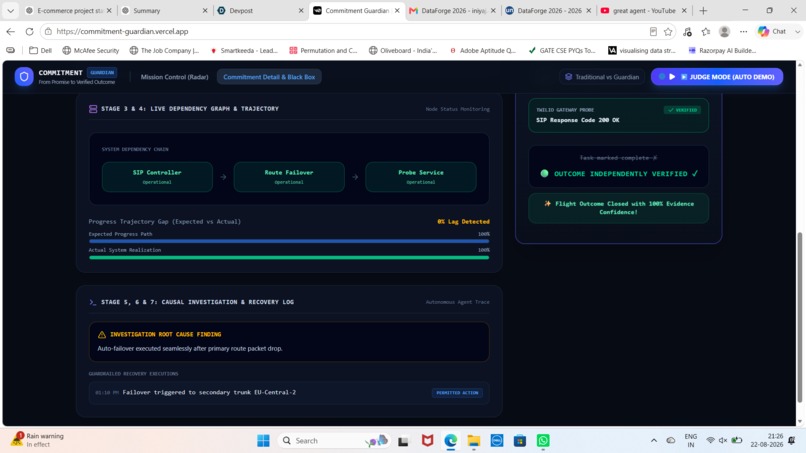Open the favorites list icon

(x=706, y=31)
